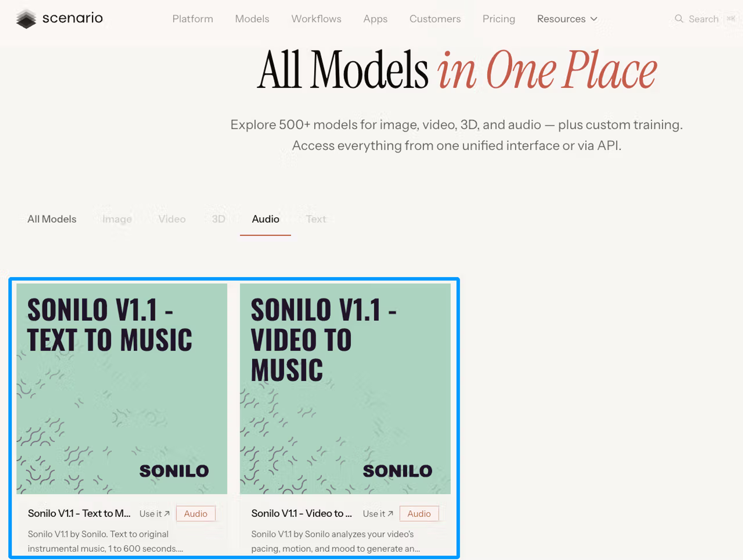This screenshot has width=743, height=560.
Task: Switch to the All Models tab
Action: [52, 219]
